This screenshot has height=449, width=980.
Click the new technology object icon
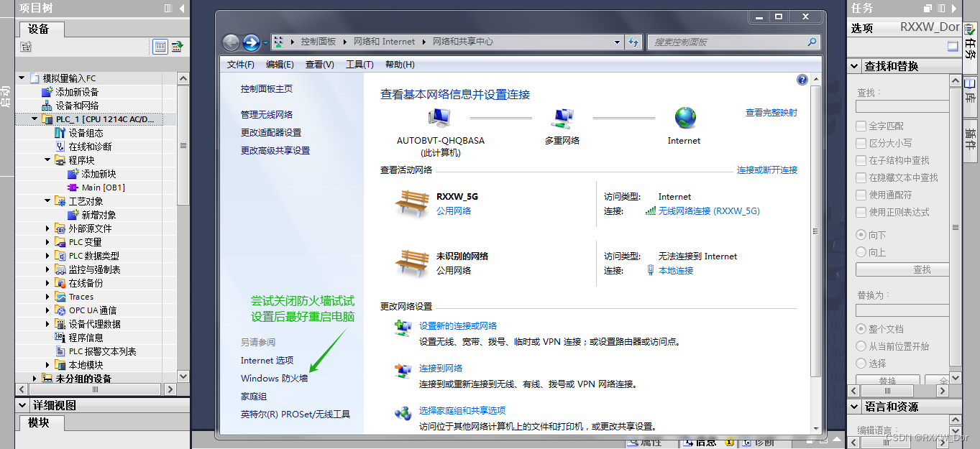[x=73, y=215]
